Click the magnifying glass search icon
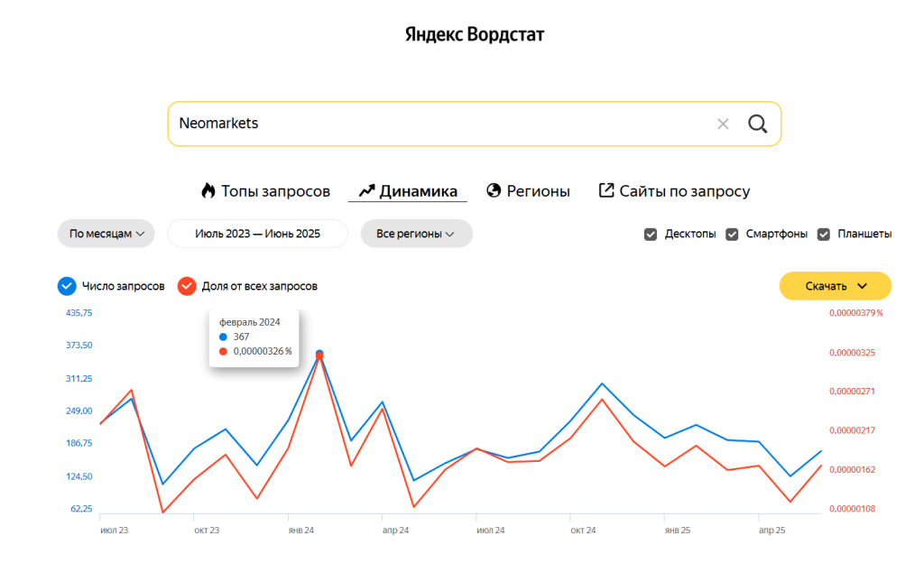 click(x=757, y=124)
